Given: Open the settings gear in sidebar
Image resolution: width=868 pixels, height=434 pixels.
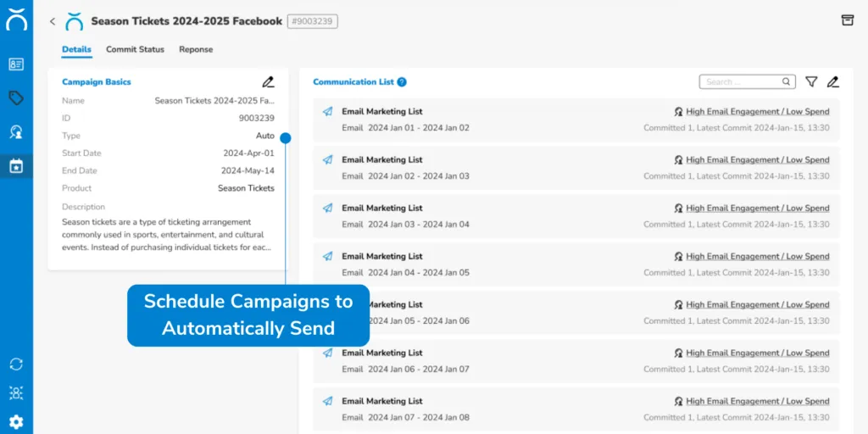Looking at the screenshot, I should [16, 421].
